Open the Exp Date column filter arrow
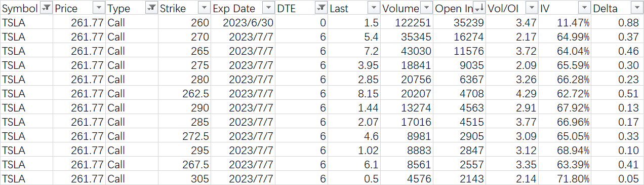Viewport: 644px width, 185px height. click(x=269, y=8)
